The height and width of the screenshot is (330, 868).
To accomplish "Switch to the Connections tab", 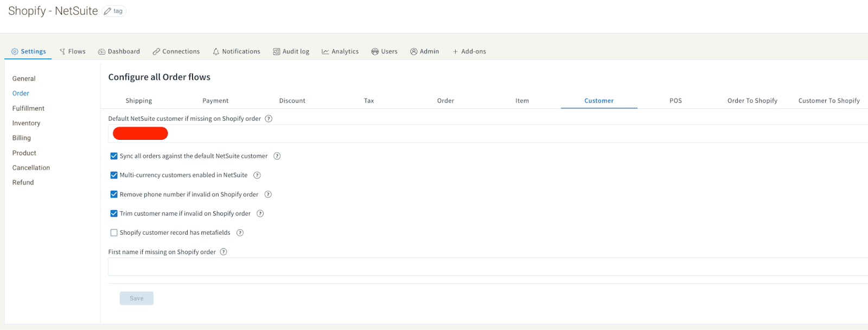I will 176,51.
